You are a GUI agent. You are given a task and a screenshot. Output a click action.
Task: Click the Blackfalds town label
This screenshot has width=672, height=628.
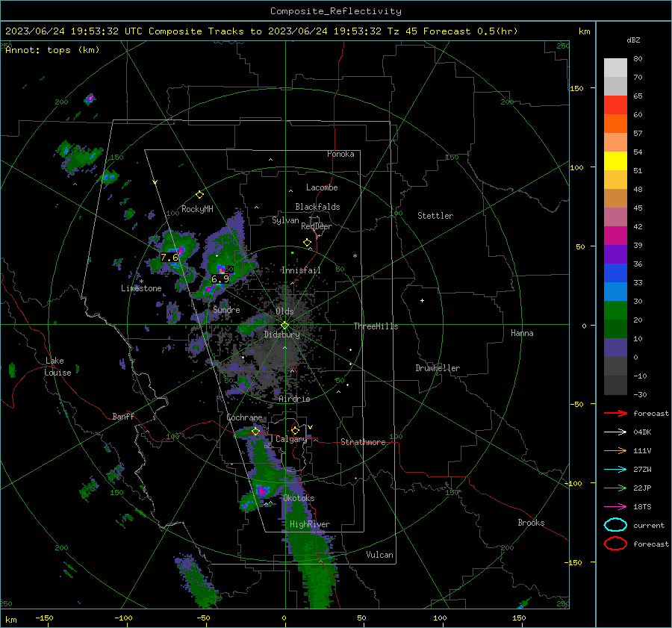(x=317, y=207)
